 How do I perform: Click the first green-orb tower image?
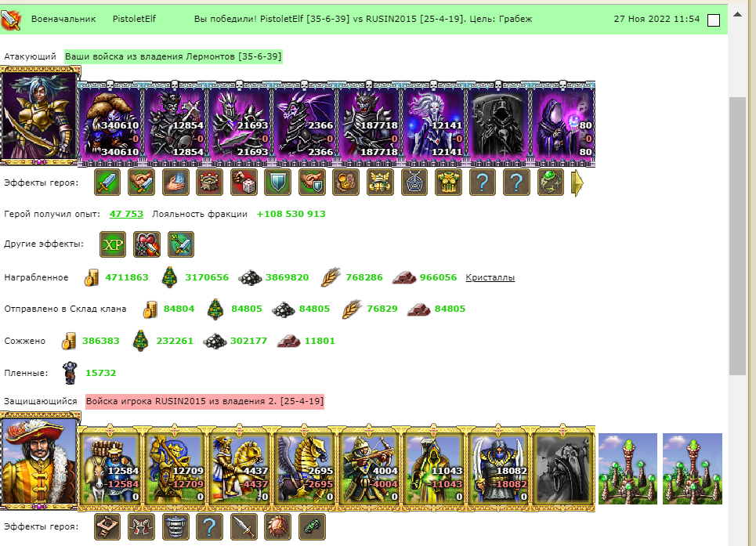coord(628,468)
